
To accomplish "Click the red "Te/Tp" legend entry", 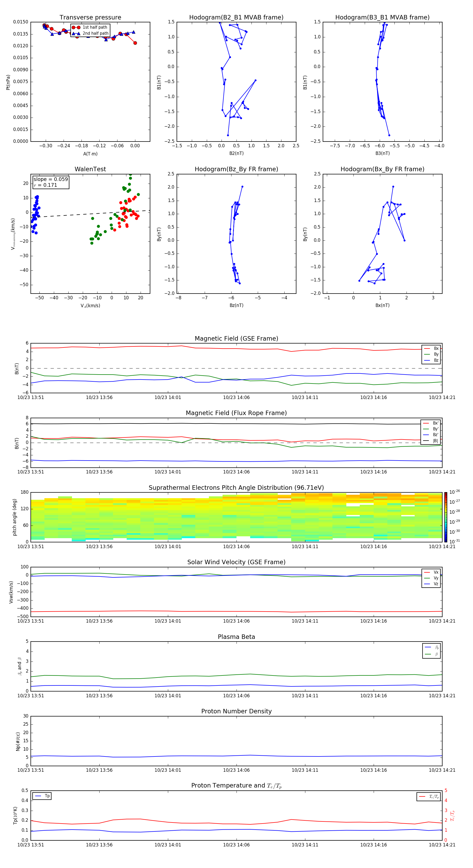I will (x=429, y=796).
